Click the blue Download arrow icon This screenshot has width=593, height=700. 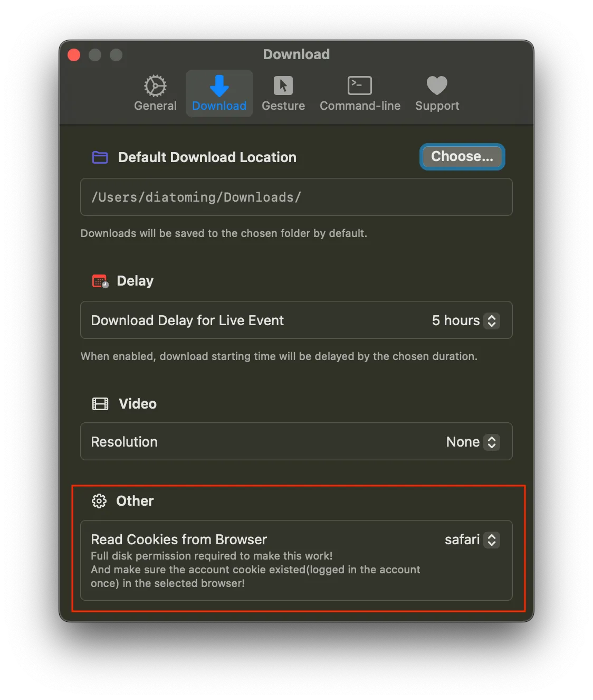point(219,85)
